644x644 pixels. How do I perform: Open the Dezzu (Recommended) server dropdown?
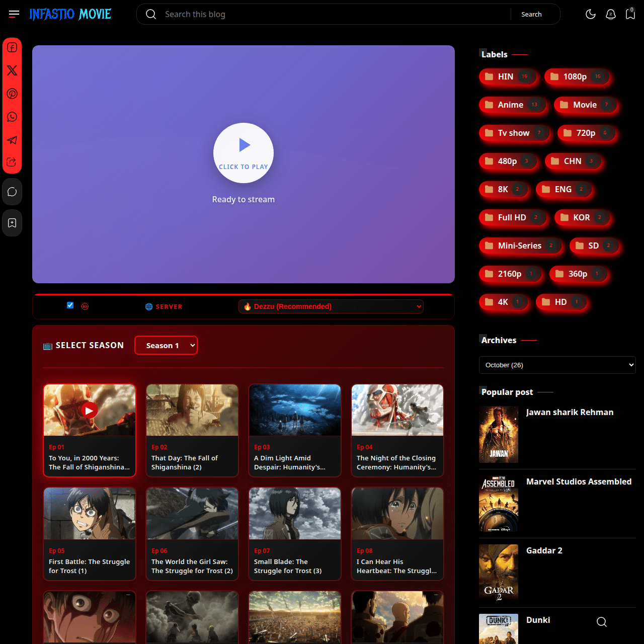[x=331, y=306]
